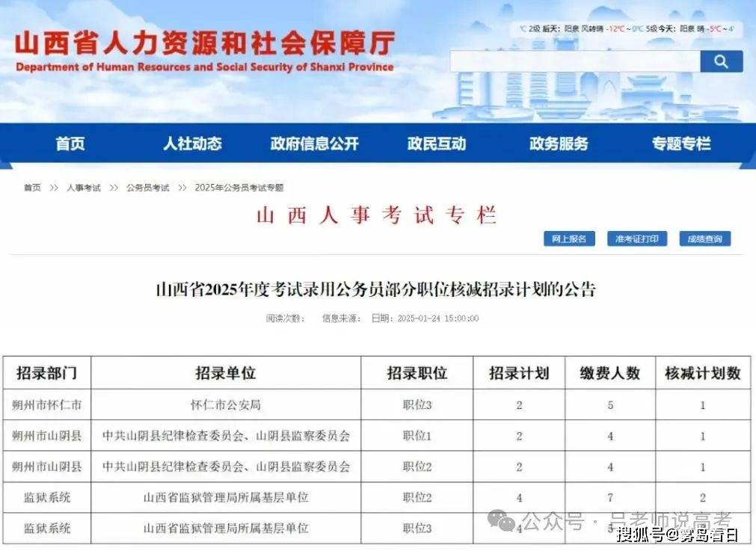Click the 缴费人数 value 5 for 怀仁市公安局
This screenshot has height=551, width=756.
click(610, 405)
